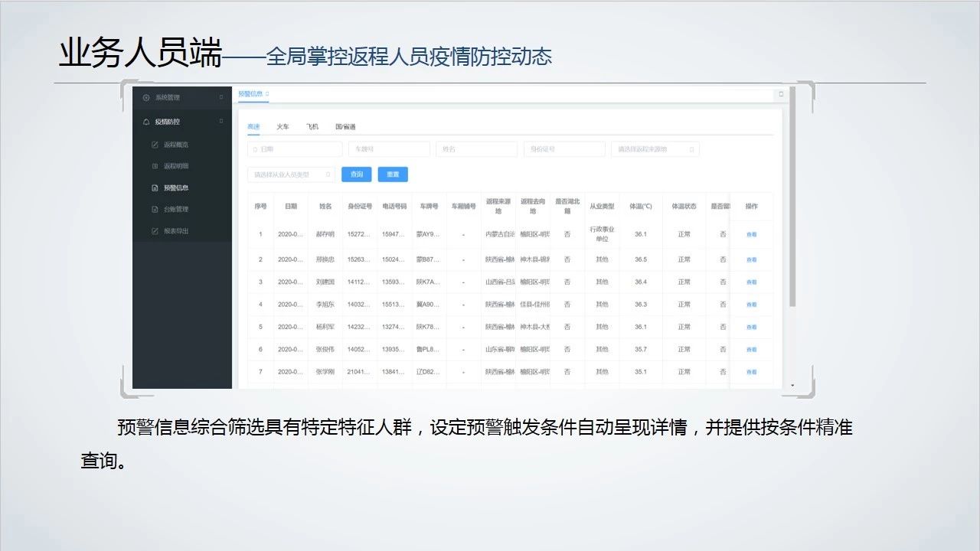Click the 返程明细 list icon
Viewport: 980px width, 551px height.
tap(155, 166)
